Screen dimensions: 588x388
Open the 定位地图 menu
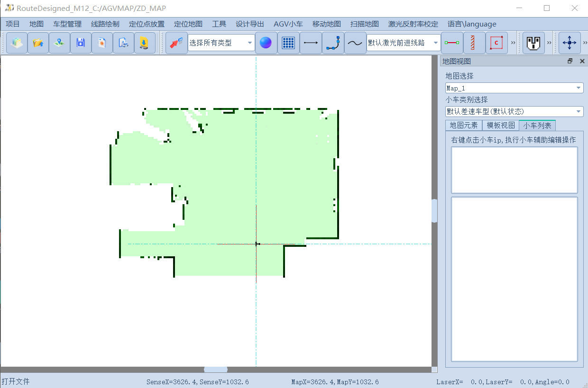pyautogui.click(x=188, y=24)
